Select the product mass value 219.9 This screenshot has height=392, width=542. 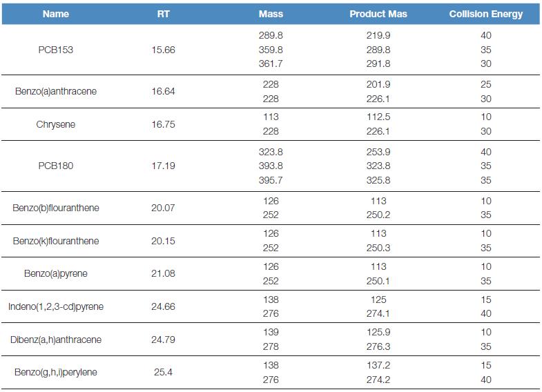(378, 35)
